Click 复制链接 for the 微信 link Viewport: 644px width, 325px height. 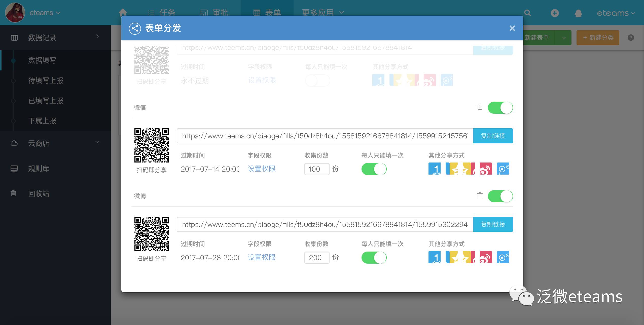pyautogui.click(x=493, y=136)
